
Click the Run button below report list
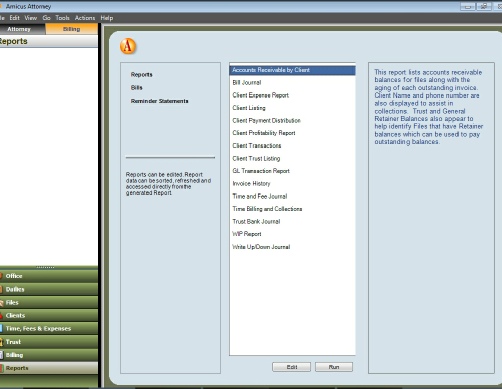point(334,367)
